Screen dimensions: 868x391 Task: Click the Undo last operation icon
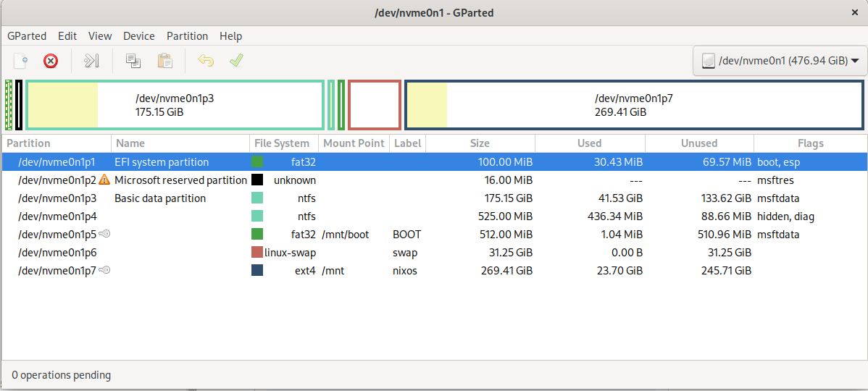pyautogui.click(x=206, y=60)
